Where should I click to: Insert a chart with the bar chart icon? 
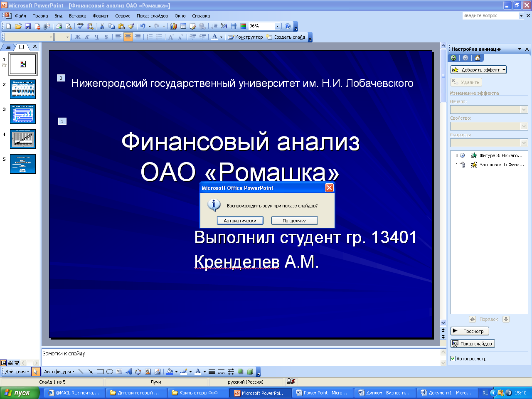174,26
